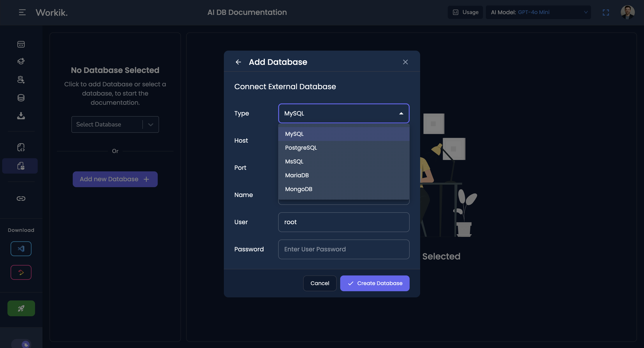The image size is (644, 348).
Task: Open the link chain sidebar icon
Action: (x=21, y=198)
